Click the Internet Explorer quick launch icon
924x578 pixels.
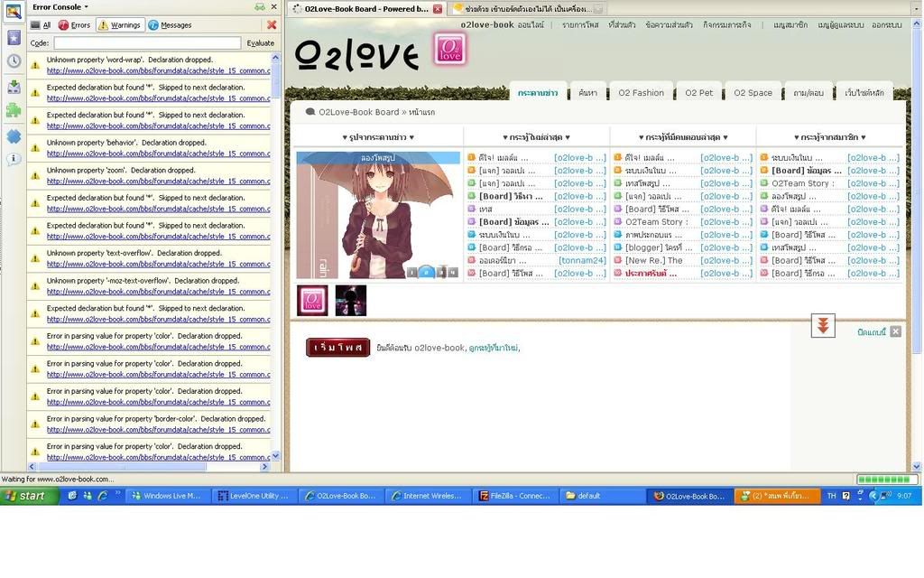(x=103, y=496)
